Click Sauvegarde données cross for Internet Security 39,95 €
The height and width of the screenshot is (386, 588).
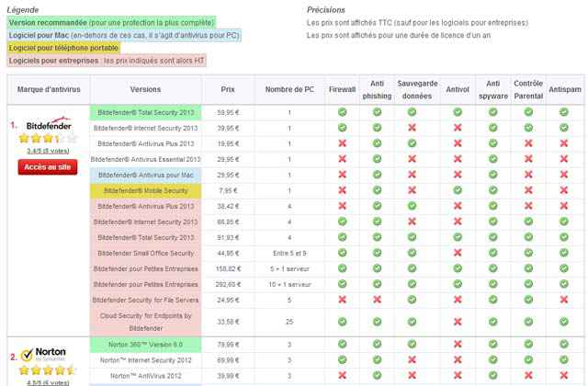click(413, 128)
